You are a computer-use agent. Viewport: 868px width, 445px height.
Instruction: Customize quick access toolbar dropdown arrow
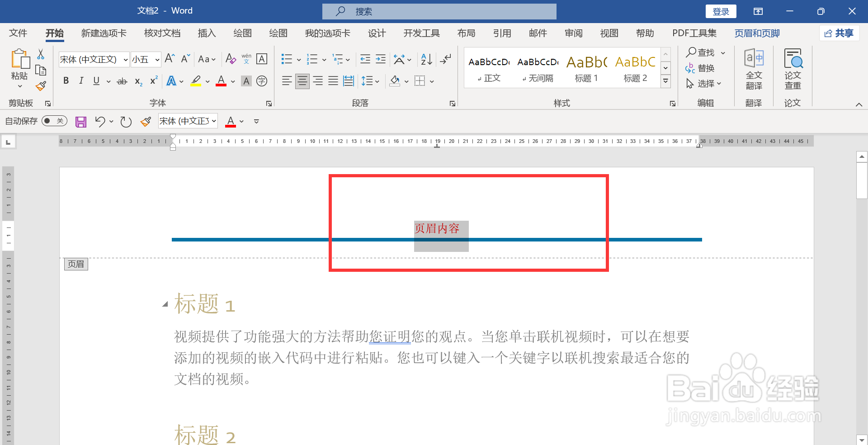(256, 121)
